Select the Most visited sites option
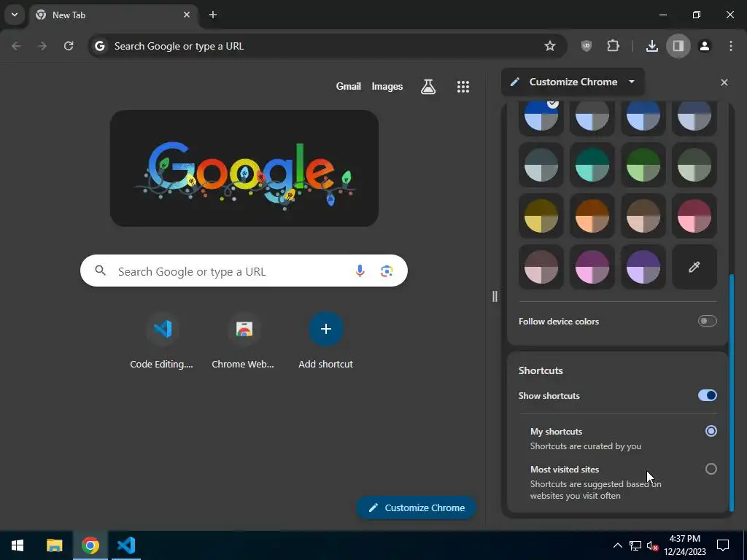This screenshot has width=747, height=560. (711, 469)
